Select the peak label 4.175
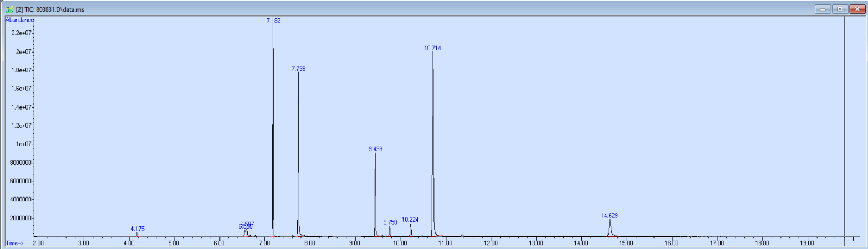The height and width of the screenshot is (249, 868). [137, 229]
